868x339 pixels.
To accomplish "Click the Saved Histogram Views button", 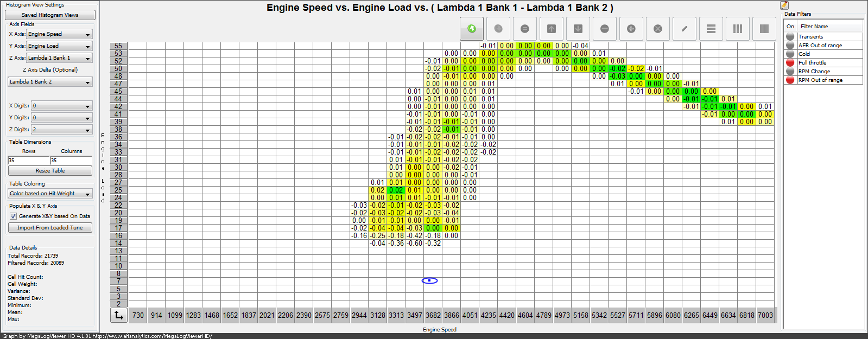I will (x=50, y=15).
